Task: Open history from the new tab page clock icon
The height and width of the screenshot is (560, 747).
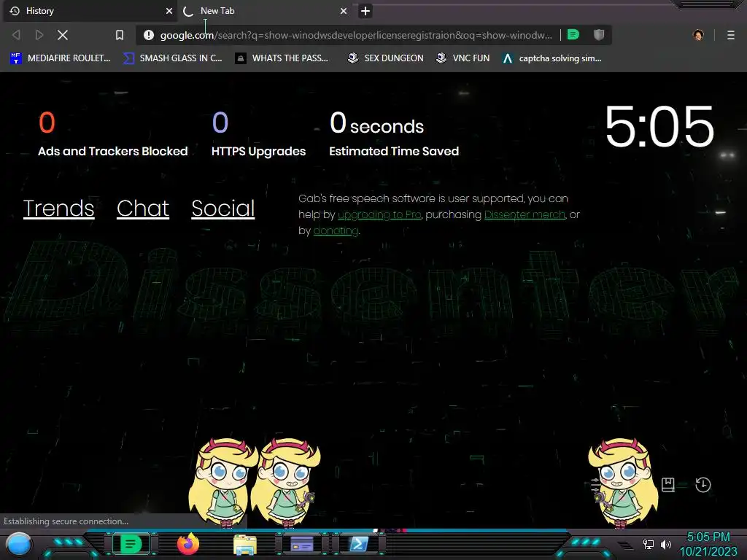Action: point(703,485)
